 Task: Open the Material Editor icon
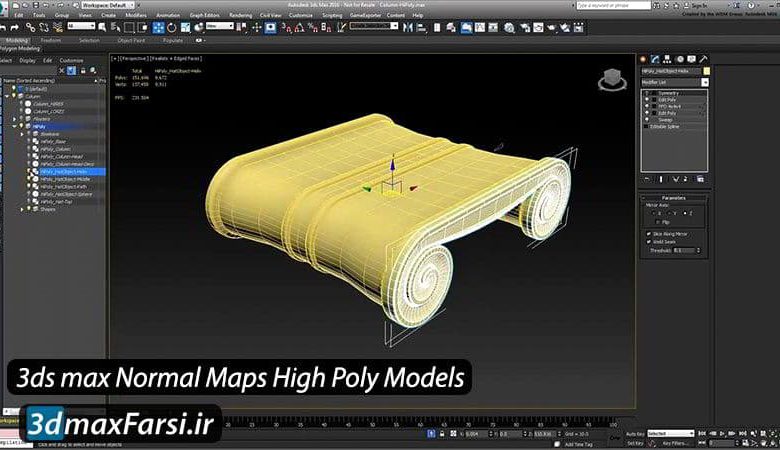pos(509,28)
